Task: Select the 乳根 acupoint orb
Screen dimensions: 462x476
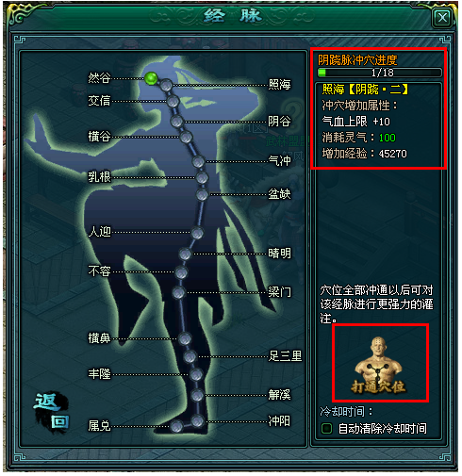Action: point(202,178)
